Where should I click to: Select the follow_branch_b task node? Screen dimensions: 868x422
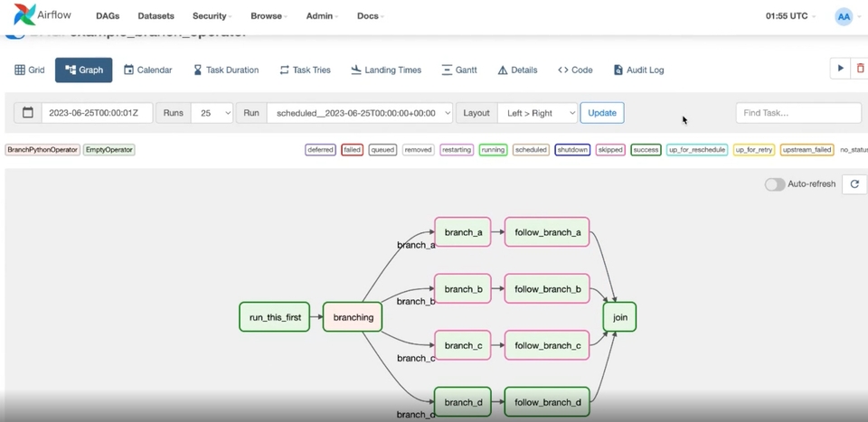coord(547,288)
